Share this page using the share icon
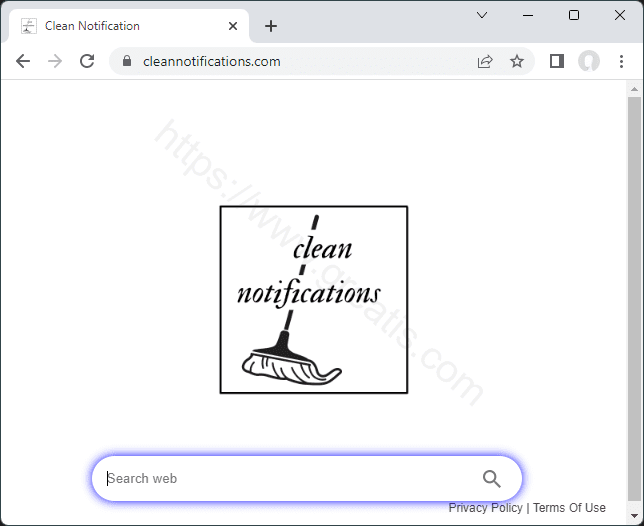 pyautogui.click(x=485, y=61)
